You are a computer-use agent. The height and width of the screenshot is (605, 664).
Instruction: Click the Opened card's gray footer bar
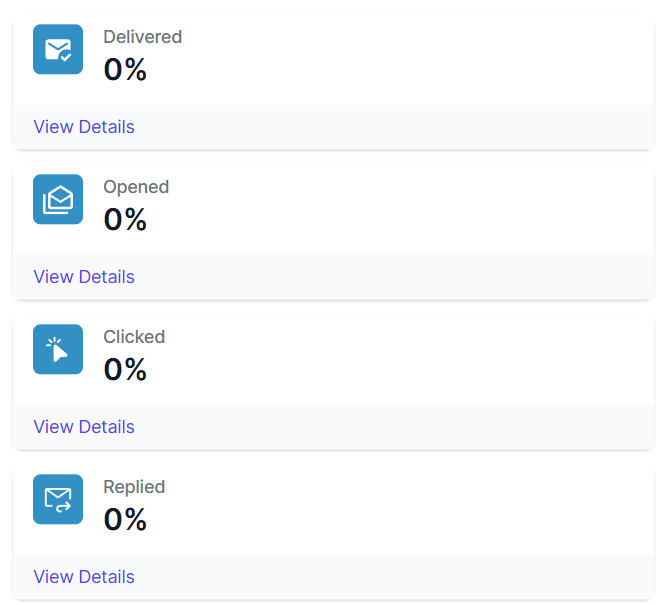(400, 277)
